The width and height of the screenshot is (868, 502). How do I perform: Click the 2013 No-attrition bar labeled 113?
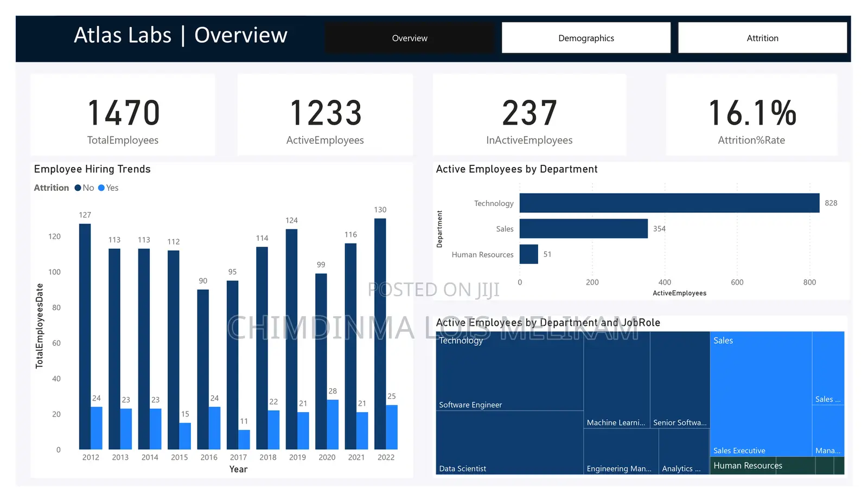tap(114, 349)
